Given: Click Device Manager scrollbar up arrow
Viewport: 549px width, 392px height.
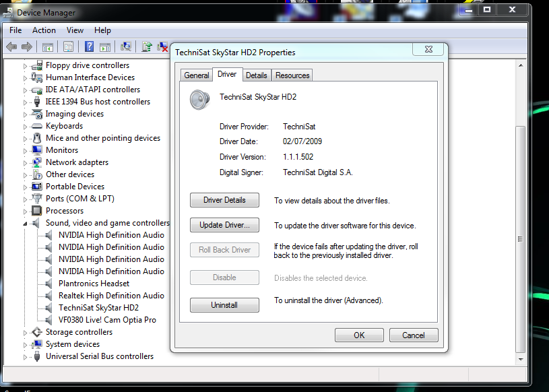Looking at the screenshot, I should (521, 65).
